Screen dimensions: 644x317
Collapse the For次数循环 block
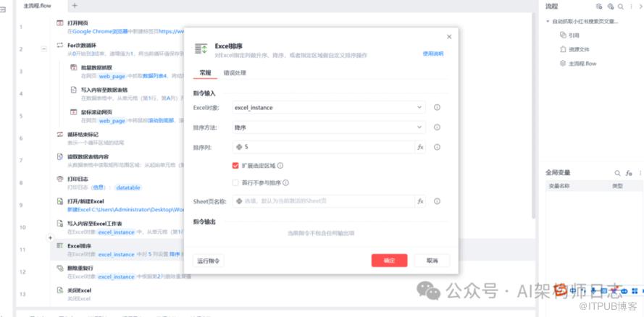click(x=43, y=48)
